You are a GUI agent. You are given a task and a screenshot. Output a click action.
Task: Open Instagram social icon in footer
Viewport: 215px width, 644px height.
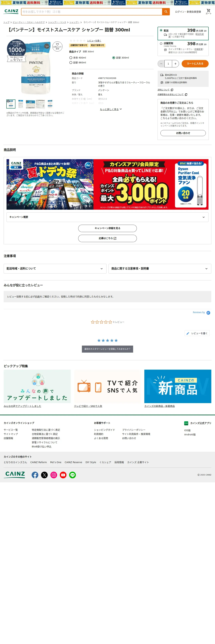coord(54,475)
